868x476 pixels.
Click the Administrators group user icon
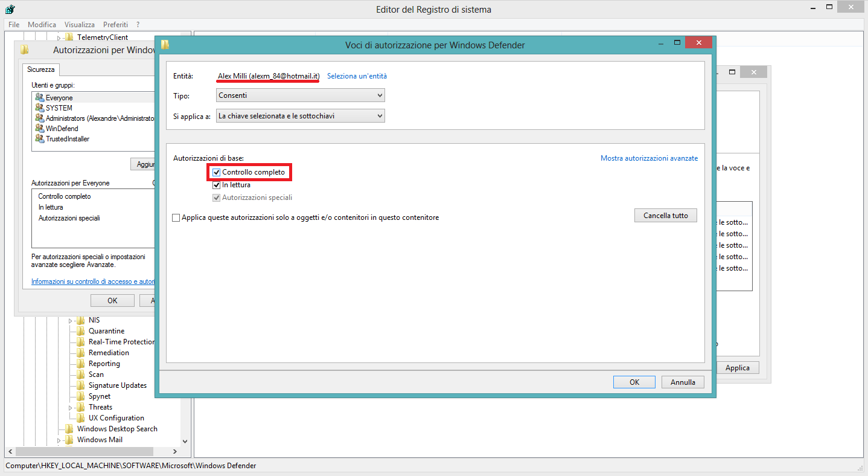click(x=39, y=118)
